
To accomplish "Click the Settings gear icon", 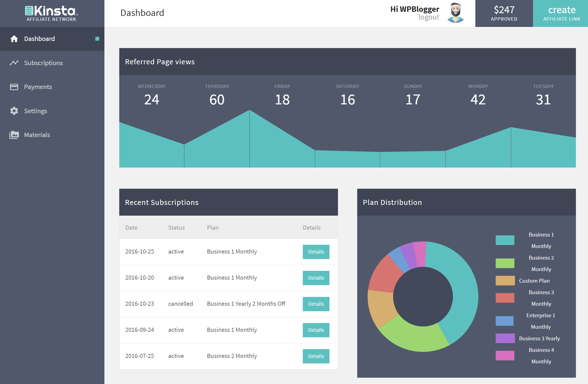I will 14,111.
